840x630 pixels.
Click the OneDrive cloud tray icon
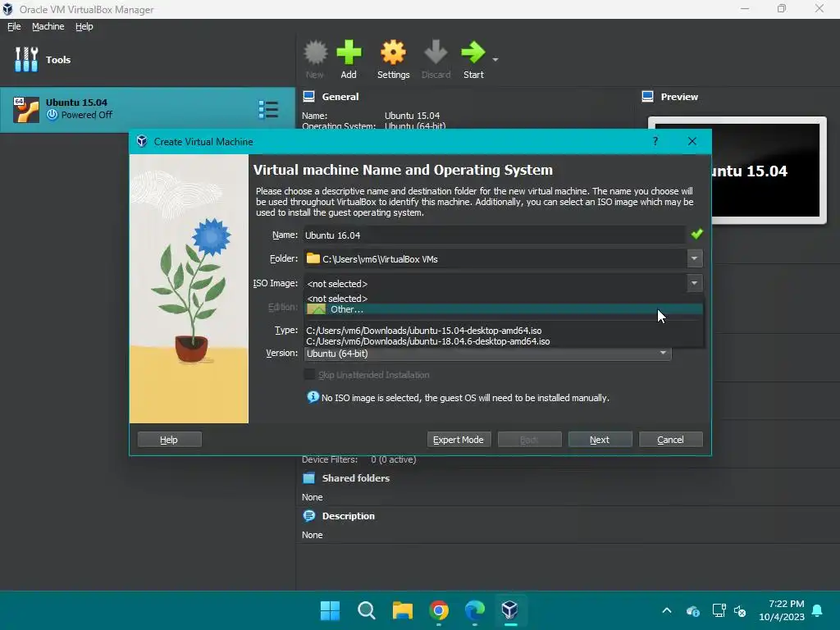click(692, 610)
